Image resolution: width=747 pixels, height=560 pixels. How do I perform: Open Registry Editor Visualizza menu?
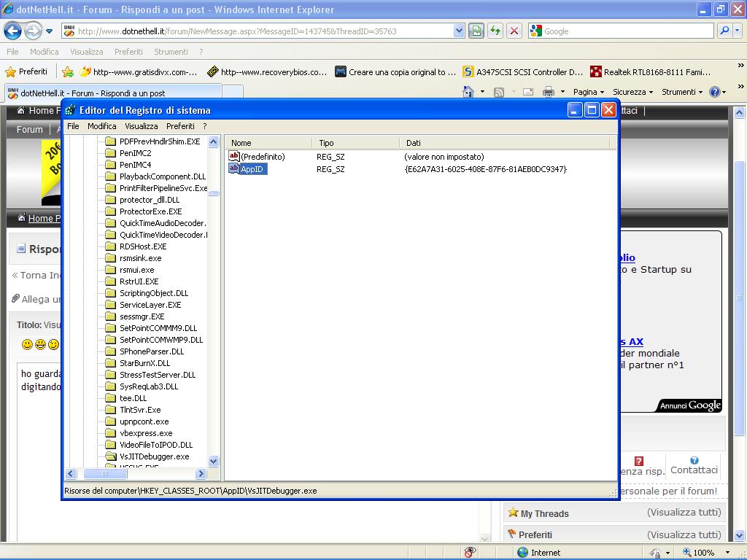142,126
